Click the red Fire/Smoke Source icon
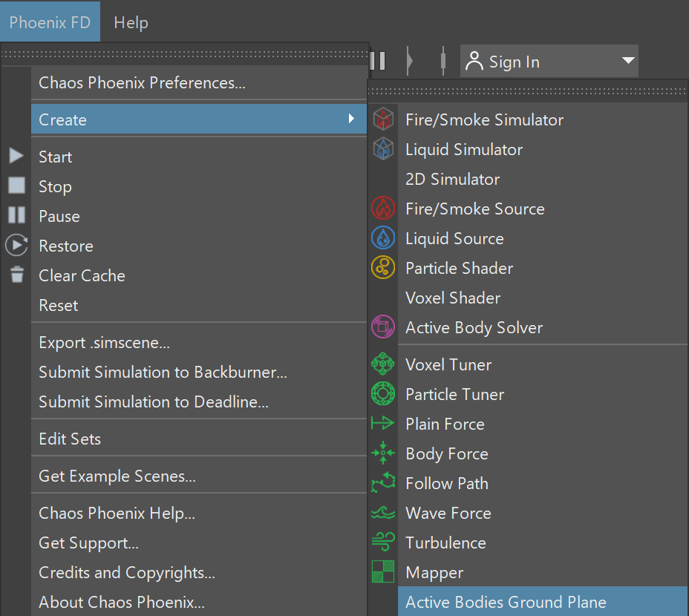 tap(383, 209)
